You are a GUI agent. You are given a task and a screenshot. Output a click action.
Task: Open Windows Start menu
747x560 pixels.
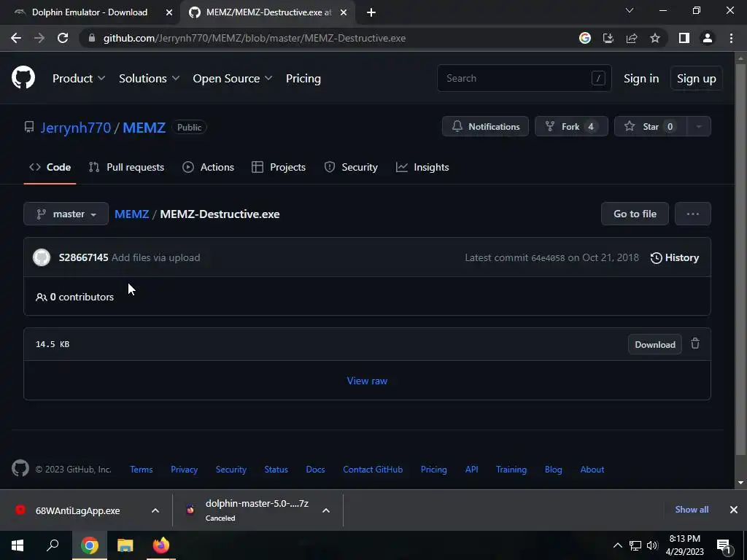pyautogui.click(x=18, y=545)
